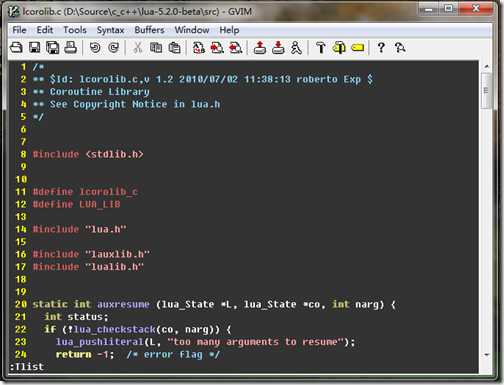
Task: Save the current file via floppy icon
Action: point(34,48)
